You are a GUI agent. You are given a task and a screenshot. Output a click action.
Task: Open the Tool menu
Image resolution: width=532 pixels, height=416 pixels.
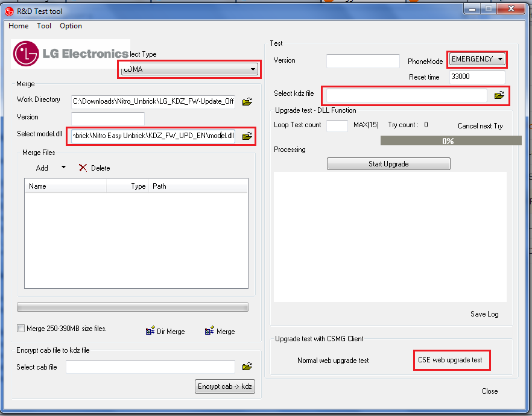tap(43, 26)
